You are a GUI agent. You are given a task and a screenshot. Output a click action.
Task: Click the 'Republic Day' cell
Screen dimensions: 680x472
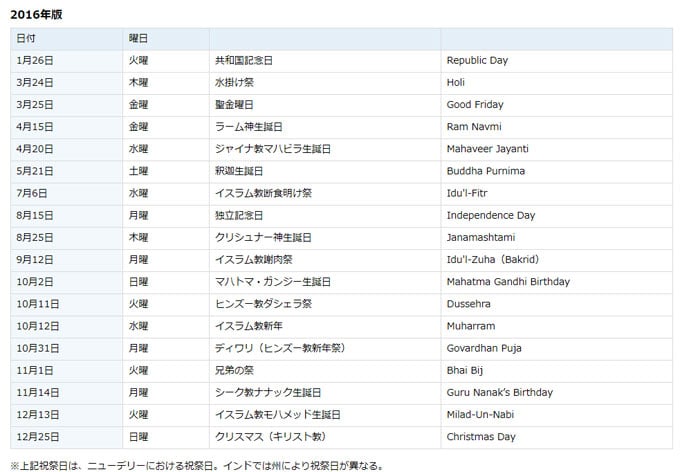pos(557,61)
